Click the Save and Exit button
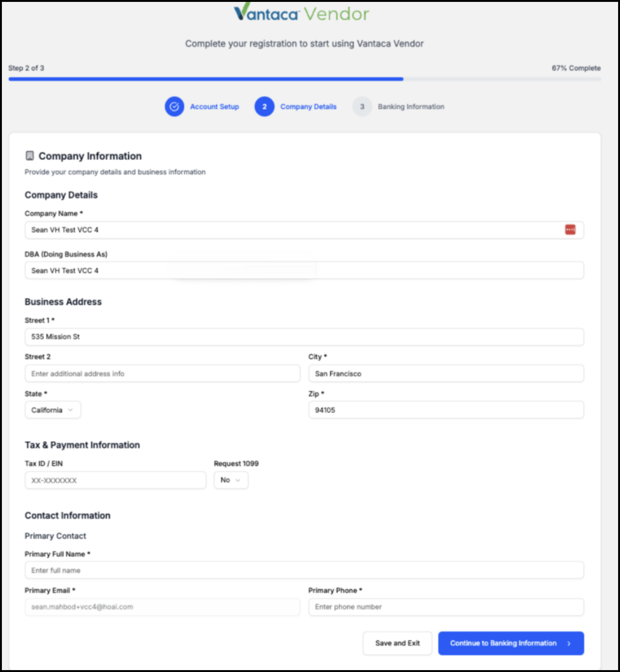 point(398,643)
